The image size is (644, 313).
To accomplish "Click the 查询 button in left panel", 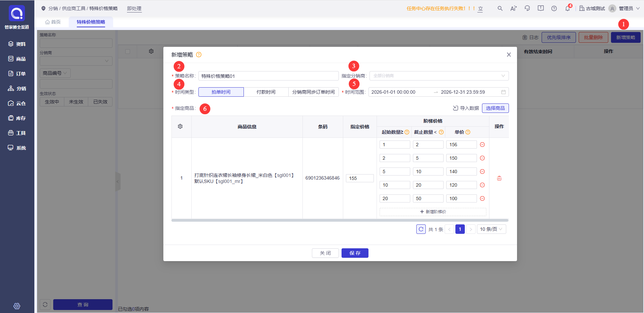I will point(83,305).
